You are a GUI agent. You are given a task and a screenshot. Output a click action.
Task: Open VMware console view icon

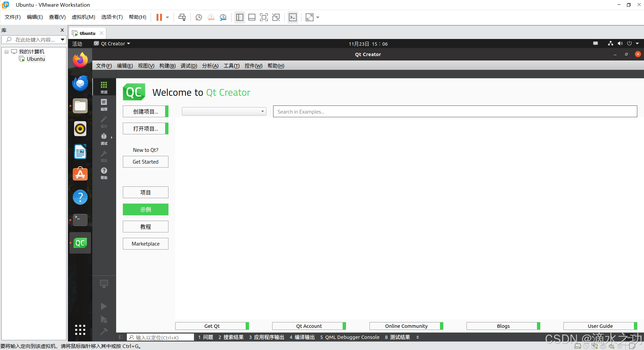point(293,17)
